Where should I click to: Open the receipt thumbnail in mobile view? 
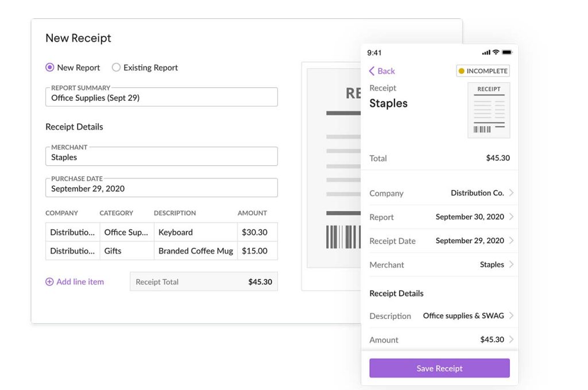(489, 110)
